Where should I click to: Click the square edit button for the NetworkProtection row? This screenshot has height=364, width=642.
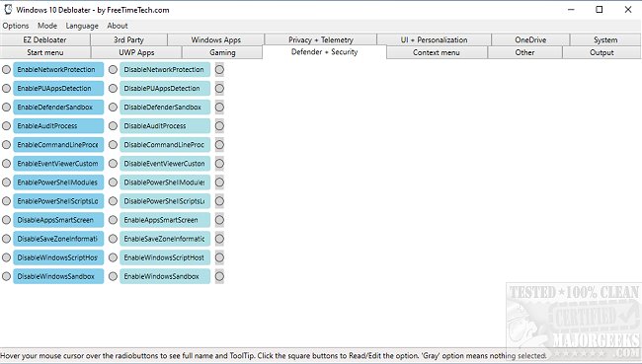click(219, 69)
